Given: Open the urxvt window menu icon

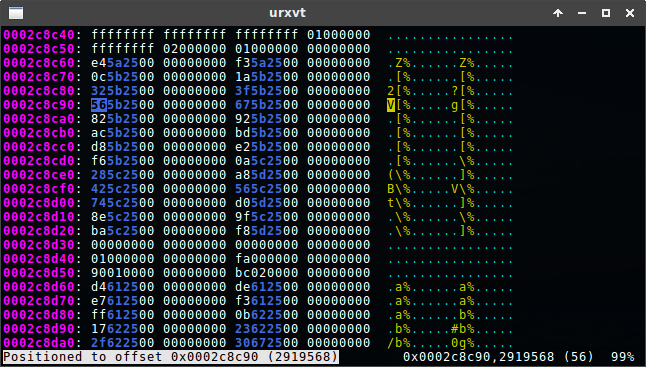Looking at the screenshot, I should [16, 13].
